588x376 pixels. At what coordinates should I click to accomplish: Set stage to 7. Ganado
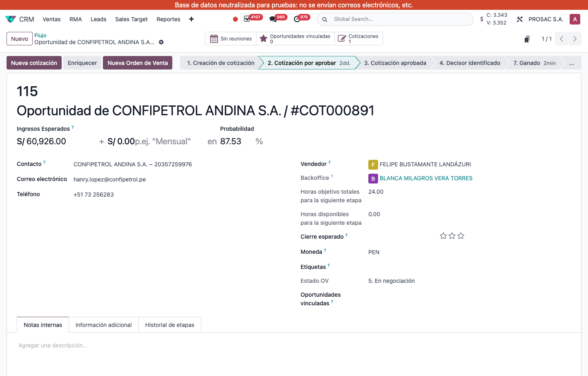(535, 63)
